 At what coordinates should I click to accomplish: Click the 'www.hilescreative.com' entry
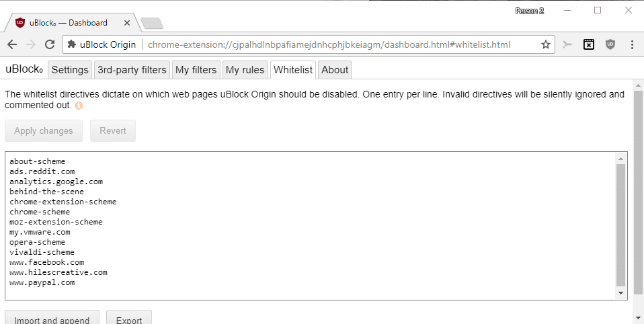(x=58, y=272)
